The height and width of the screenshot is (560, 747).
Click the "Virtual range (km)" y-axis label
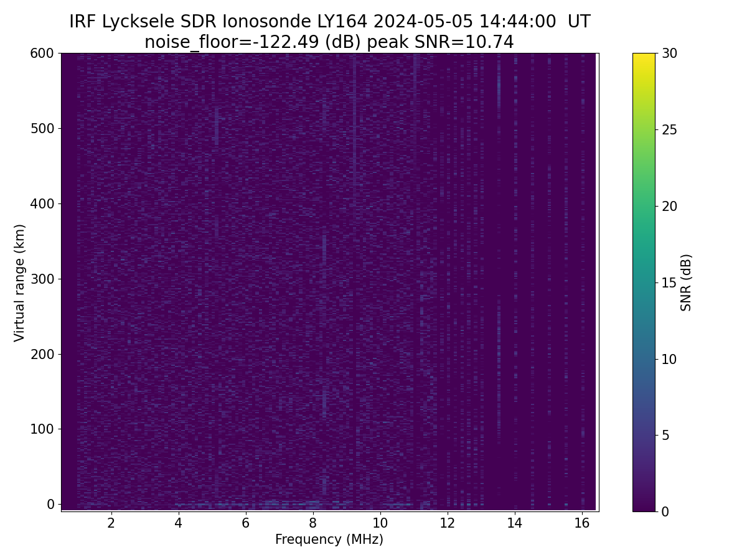(x=20, y=282)
